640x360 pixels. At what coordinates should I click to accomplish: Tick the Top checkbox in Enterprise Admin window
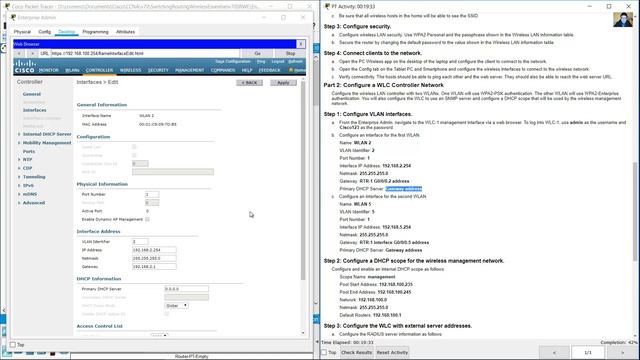point(13,345)
